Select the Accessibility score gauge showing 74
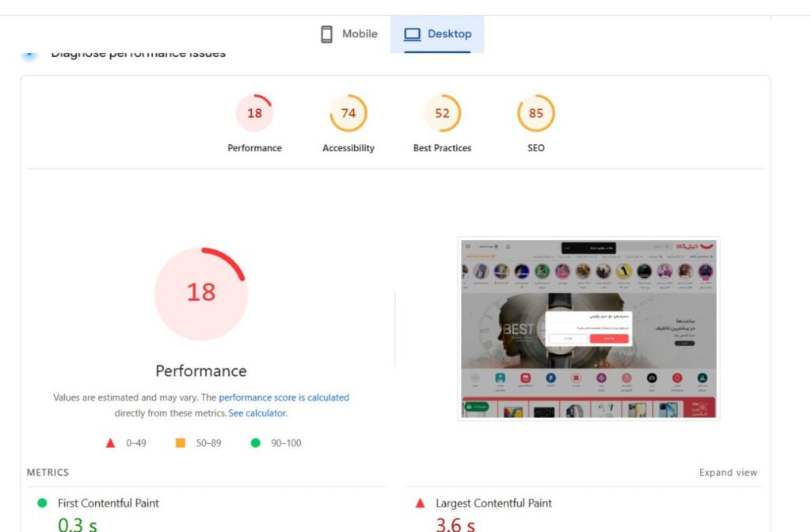 click(348, 113)
